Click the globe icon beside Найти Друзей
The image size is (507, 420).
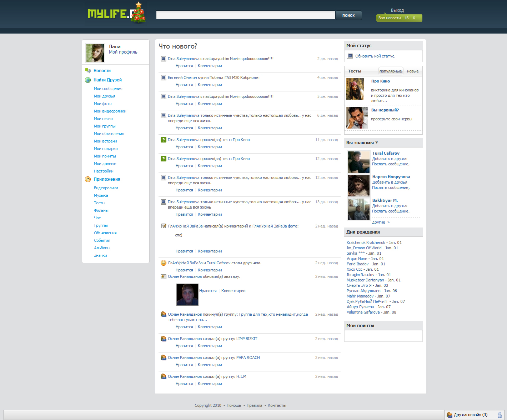(x=88, y=80)
